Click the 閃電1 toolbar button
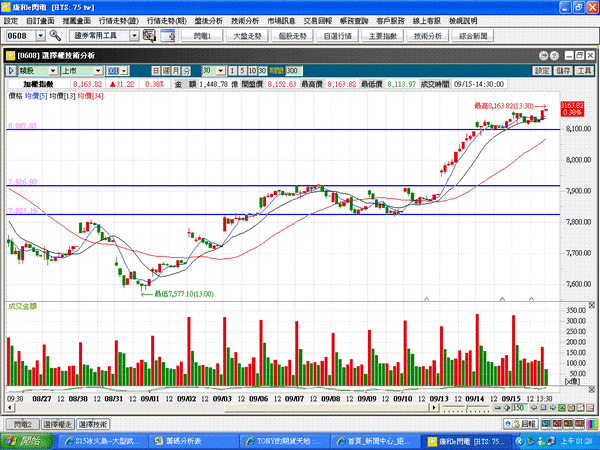The height and width of the screenshot is (450, 600). coord(202,36)
